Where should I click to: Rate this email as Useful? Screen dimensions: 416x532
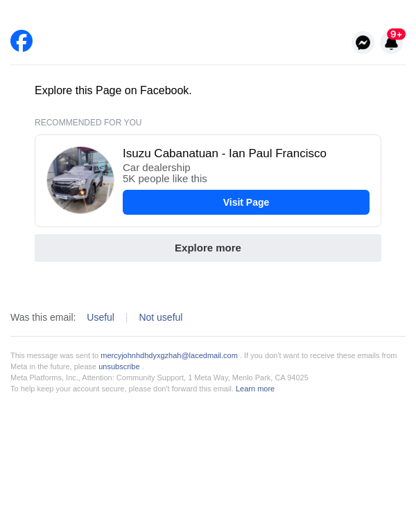click(101, 317)
